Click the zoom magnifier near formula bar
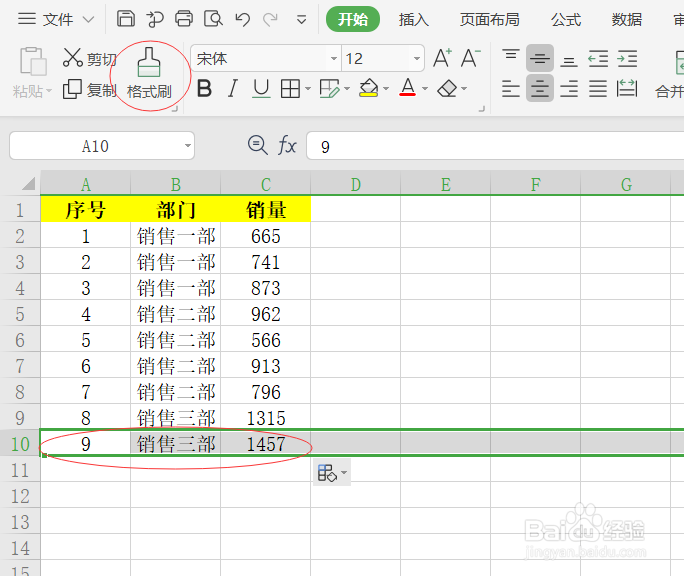Image resolution: width=684 pixels, height=576 pixels. [257, 145]
